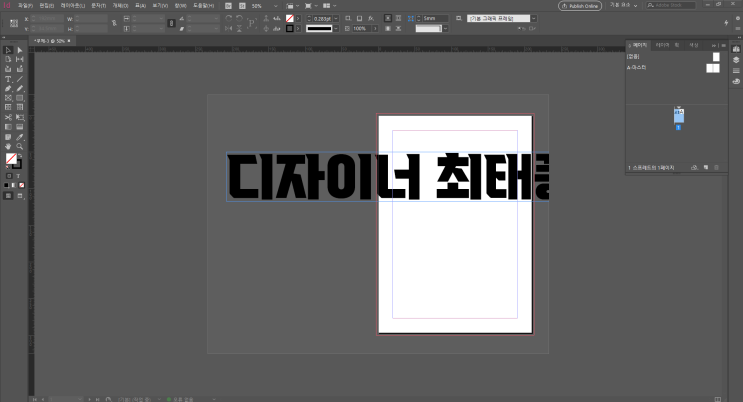Open the 편집 (Edit) menu
Viewport: 743px width, 402px height.
46,6
